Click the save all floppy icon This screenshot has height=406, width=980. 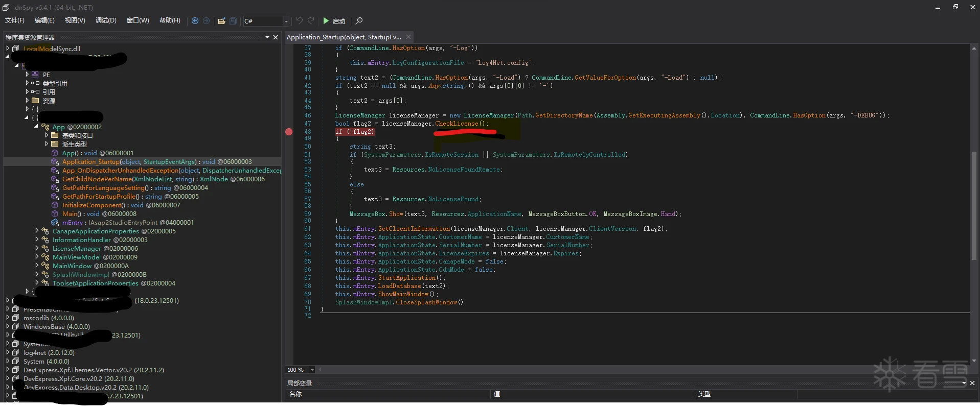tap(233, 21)
